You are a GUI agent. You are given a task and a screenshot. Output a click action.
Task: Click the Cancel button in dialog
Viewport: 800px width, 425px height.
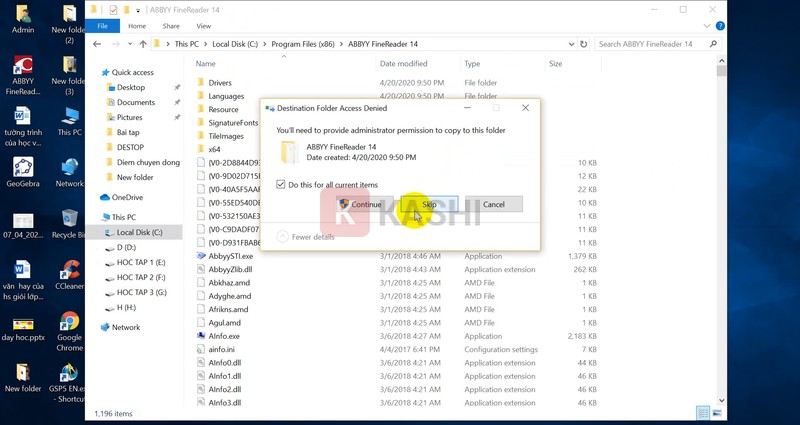[494, 204]
